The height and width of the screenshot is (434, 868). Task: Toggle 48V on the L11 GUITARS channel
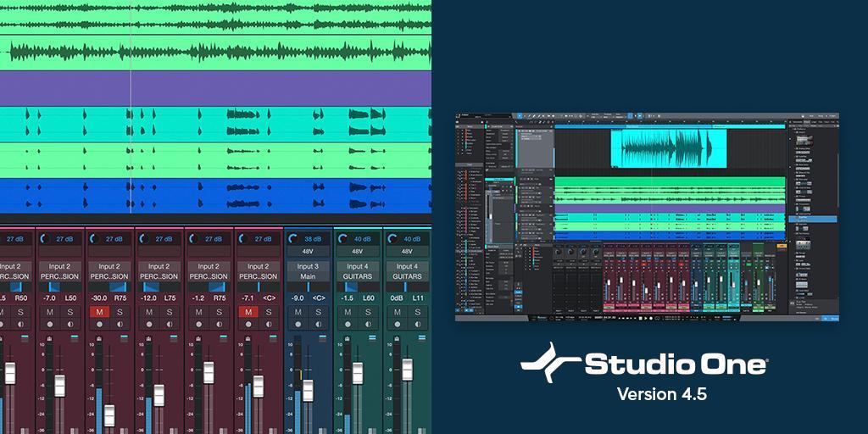(407, 251)
